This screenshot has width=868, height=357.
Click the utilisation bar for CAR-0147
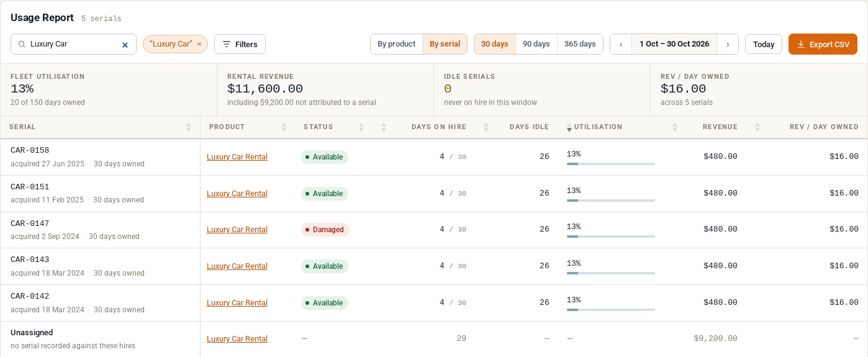coord(611,237)
